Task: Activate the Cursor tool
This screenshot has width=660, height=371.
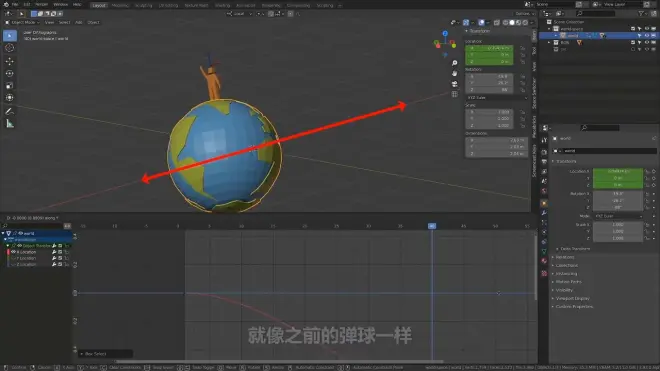Action: (10, 48)
